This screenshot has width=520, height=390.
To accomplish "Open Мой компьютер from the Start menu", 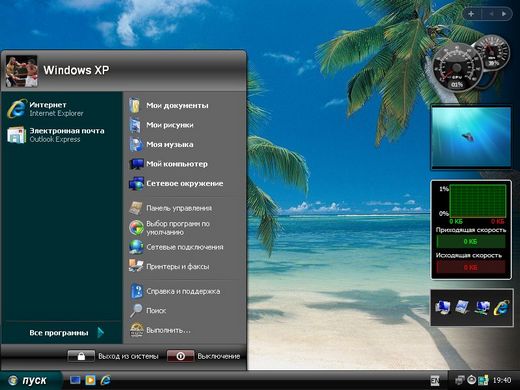I will click(177, 164).
